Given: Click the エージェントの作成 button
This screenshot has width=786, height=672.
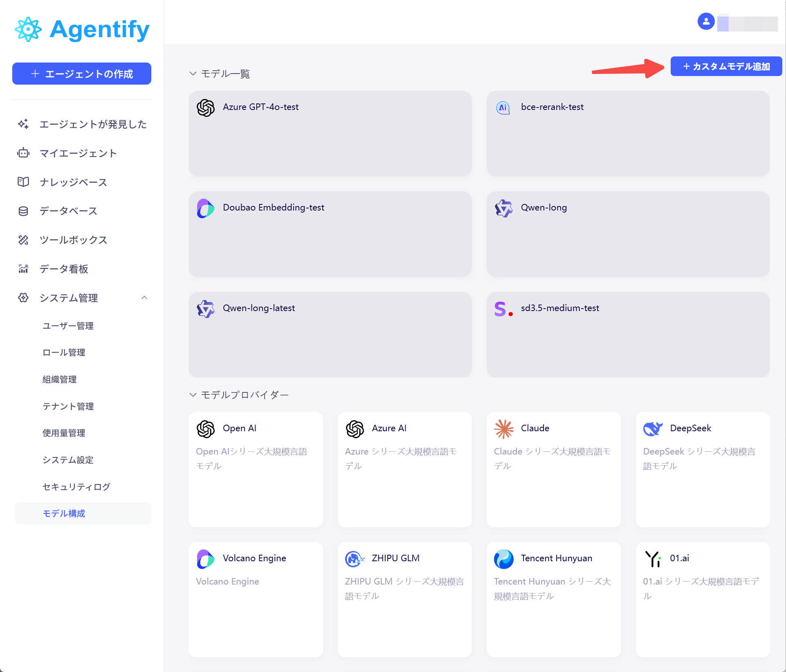Looking at the screenshot, I should point(82,74).
